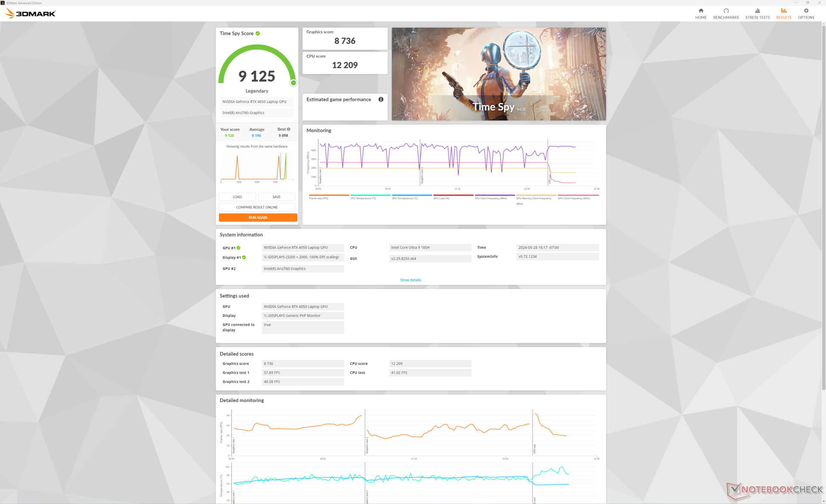
Task: Click the info icon beside Best score
Action: (289, 129)
